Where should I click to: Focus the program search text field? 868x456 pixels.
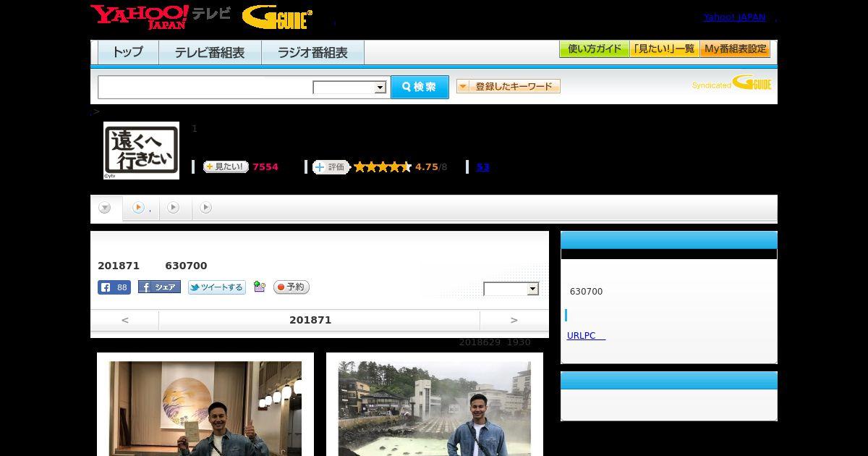(x=205, y=87)
